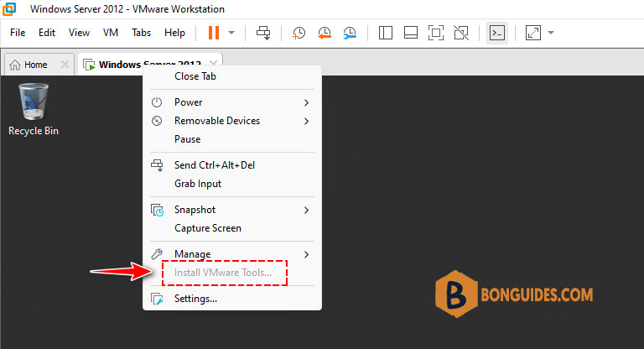644x349 pixels.
Task: Toggle the thumbnail bar panel icon
Action: click(411, 33)
